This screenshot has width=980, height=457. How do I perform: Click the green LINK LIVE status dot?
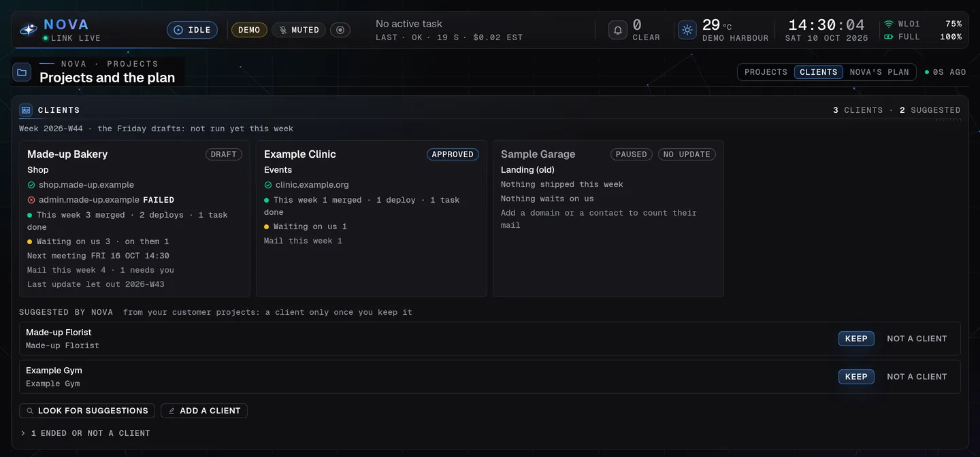(46, 38)
